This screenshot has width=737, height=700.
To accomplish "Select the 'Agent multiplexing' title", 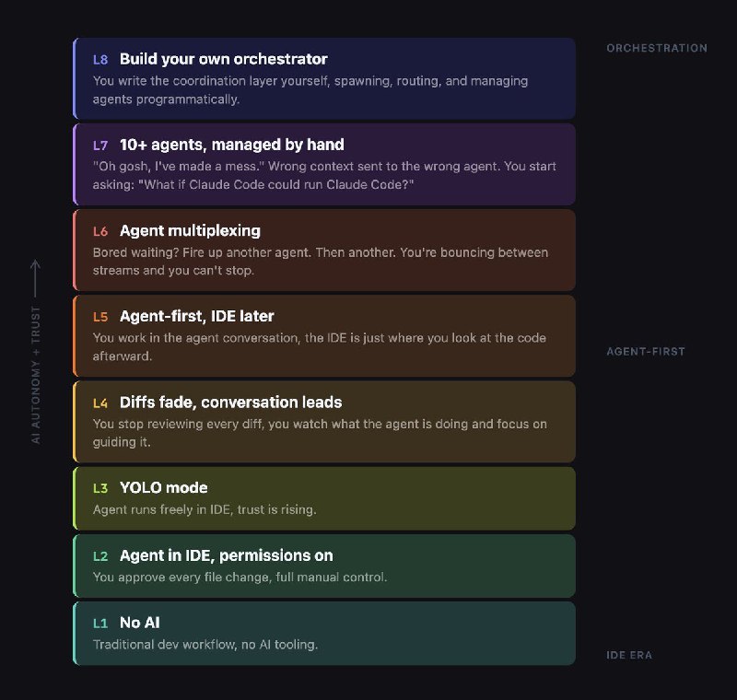I will pyautogui.click(x=190, y=230).
